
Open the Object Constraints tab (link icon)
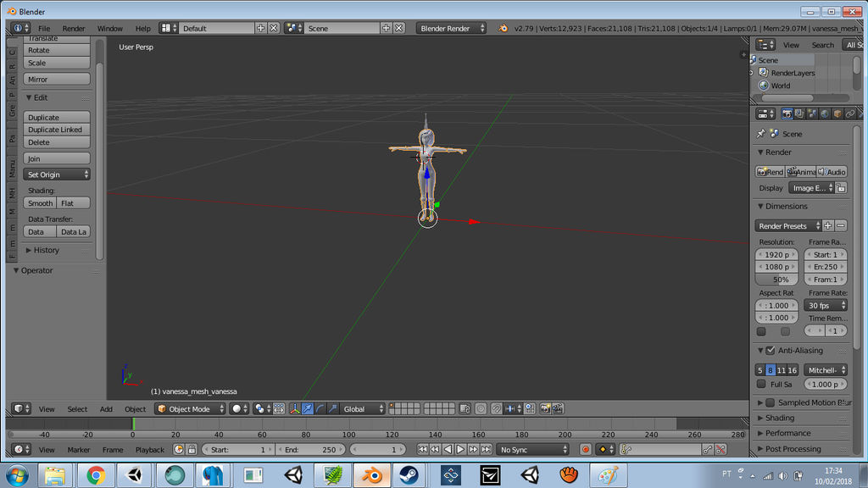(849, 114)
